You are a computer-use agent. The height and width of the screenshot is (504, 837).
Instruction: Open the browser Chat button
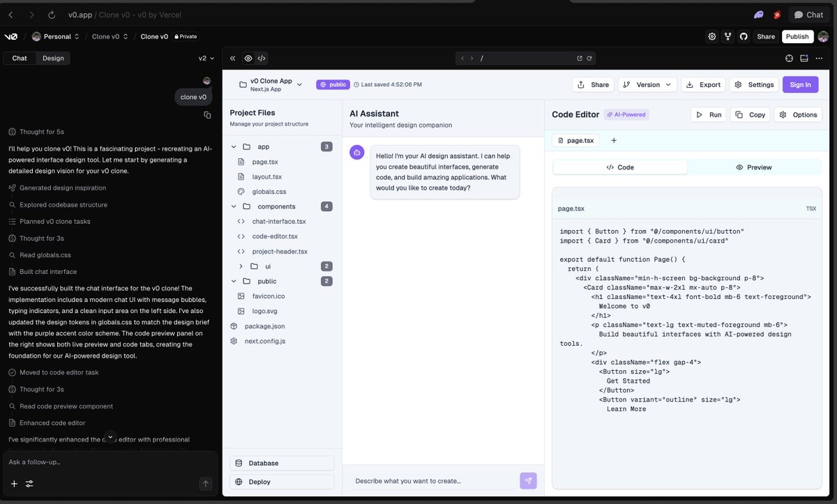pos(809,15)
